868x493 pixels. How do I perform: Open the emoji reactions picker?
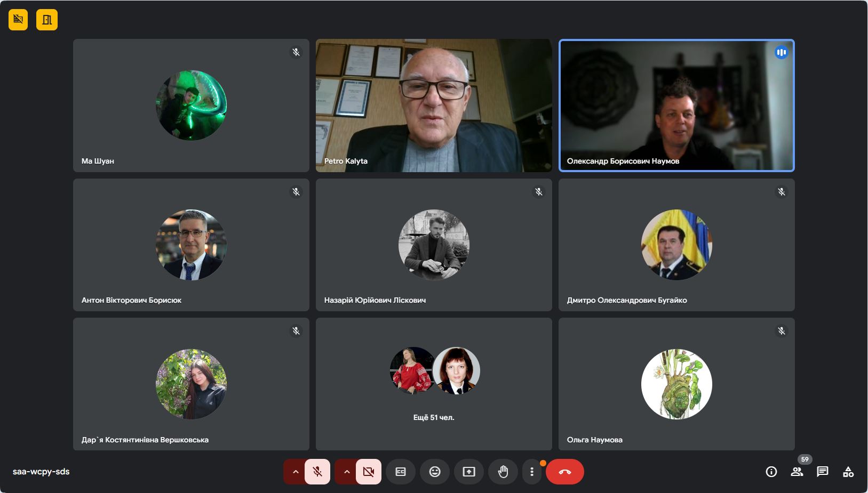click(435, 472)
